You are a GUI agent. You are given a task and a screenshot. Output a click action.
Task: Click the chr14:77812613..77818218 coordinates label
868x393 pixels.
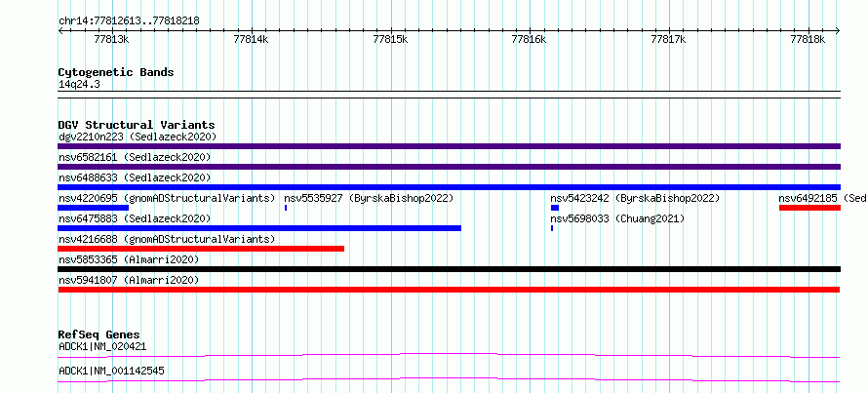(129, 21)
